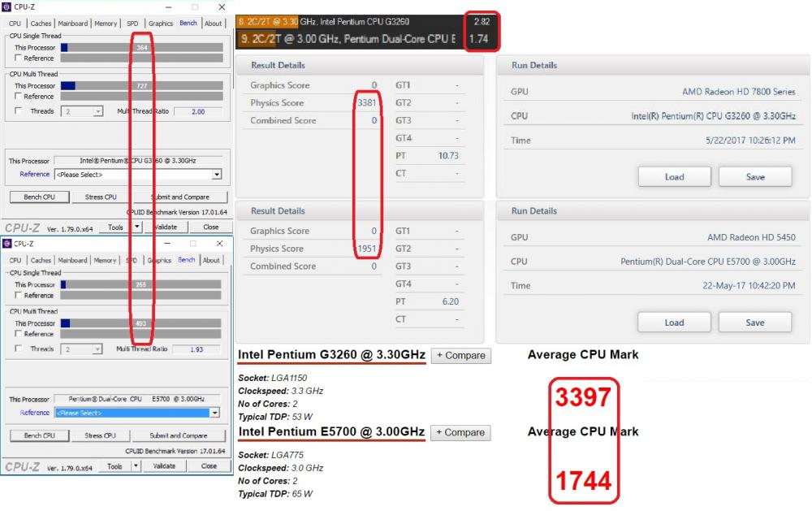The image size is (812, 511).
Task: Click Validate in the G3260 CPU-Z window
Action: (166, 227)
